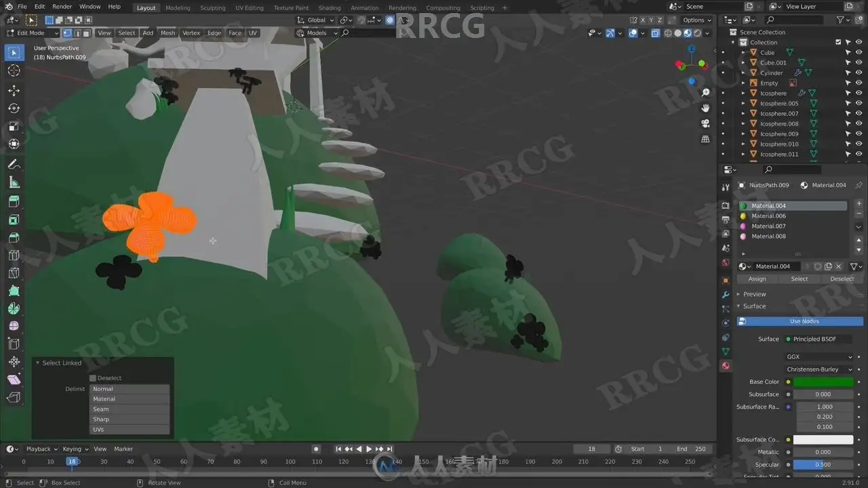Unlink Material.004 with the X icon
Viewport: 868px width, 488px height.
coord(839,266)
